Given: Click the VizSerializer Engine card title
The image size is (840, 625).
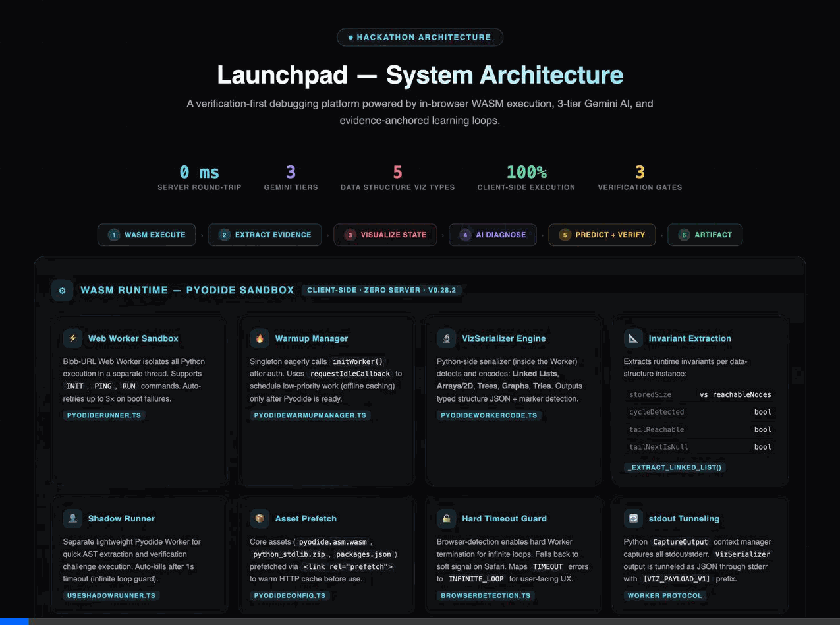Looking at the screenshot, I should click(504, 338).
